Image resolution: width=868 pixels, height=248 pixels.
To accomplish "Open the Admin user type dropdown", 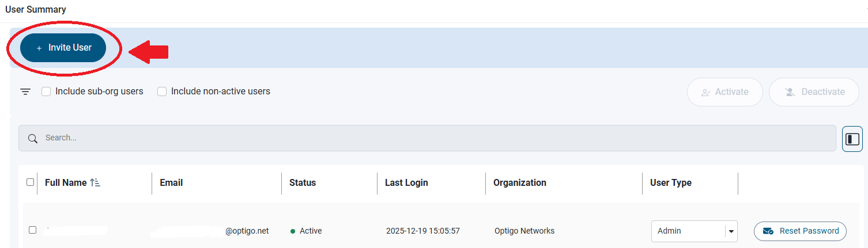I will (x=695, y=231).
